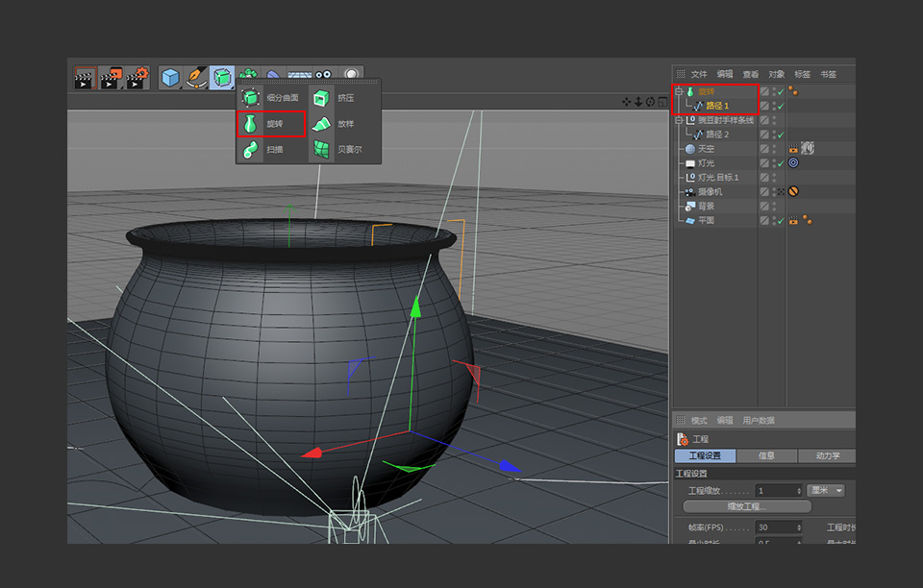The image size is (923, 588).
Task: Click the 帧率(FPS) value field
Action: click(x=777, y=527)
